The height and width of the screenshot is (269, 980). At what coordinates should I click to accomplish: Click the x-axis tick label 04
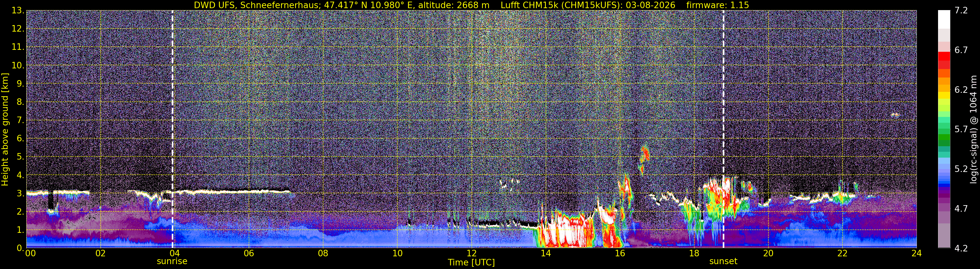point(175,253)
